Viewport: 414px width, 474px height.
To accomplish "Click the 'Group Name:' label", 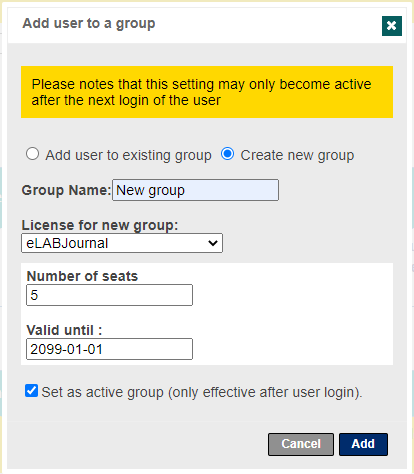I will click(x=66, y=190).
